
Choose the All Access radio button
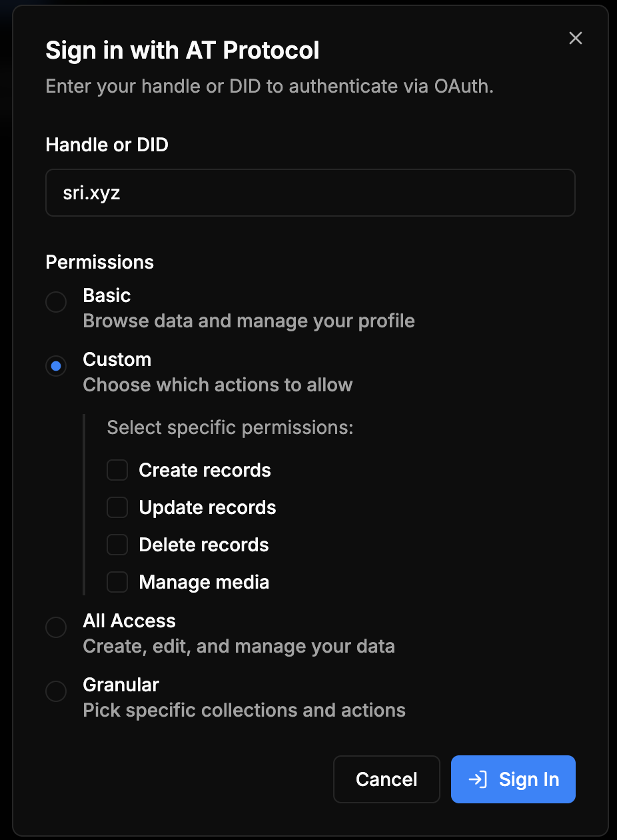[x=56, y=627]
